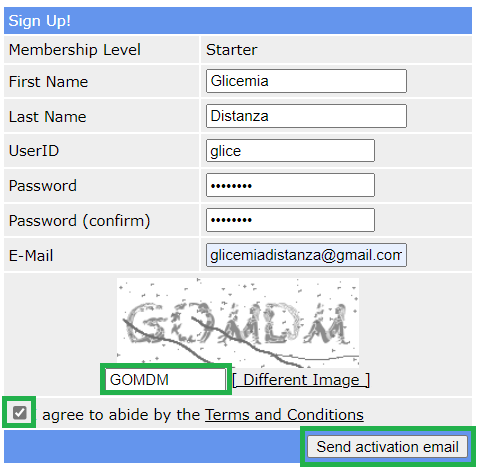Click the Membership Level label
479x471 pixels.
tap(75, 50)
